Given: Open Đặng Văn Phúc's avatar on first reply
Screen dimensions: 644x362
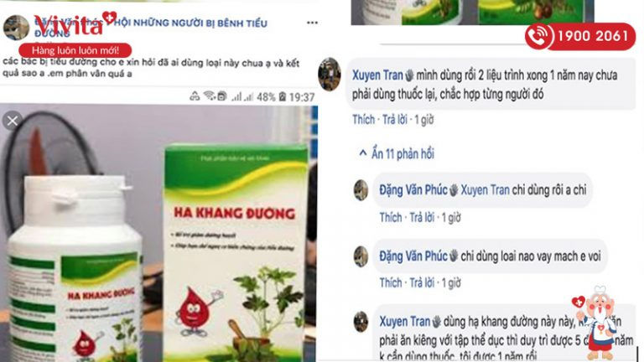Looking at the screenshot, I should [361, 190].
